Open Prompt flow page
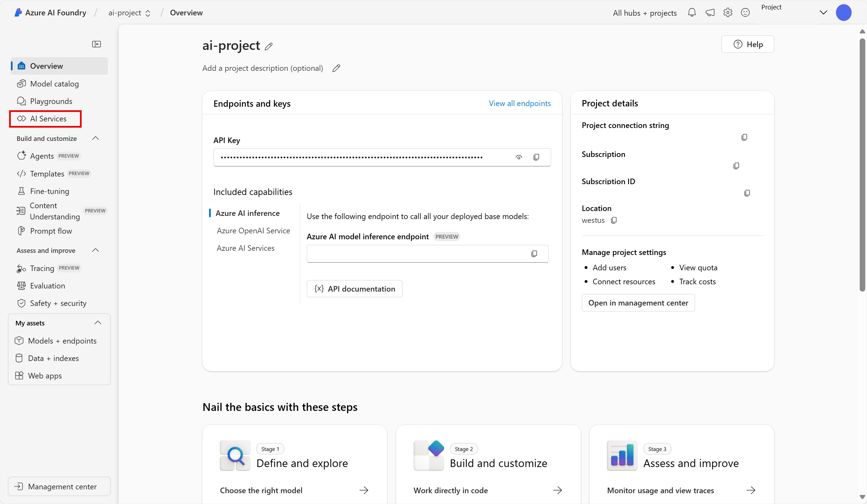The image size is (867, 504). tap(51, 231)
